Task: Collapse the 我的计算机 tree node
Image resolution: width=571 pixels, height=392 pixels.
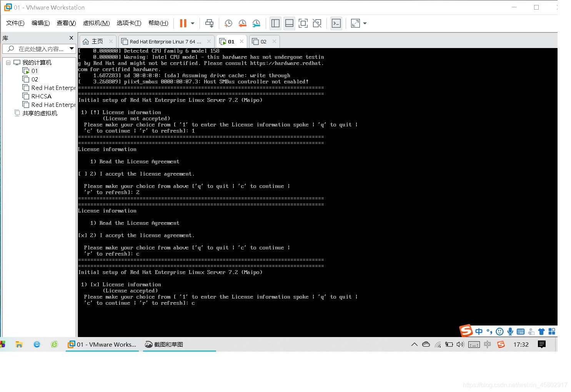Action: point(8,63)
